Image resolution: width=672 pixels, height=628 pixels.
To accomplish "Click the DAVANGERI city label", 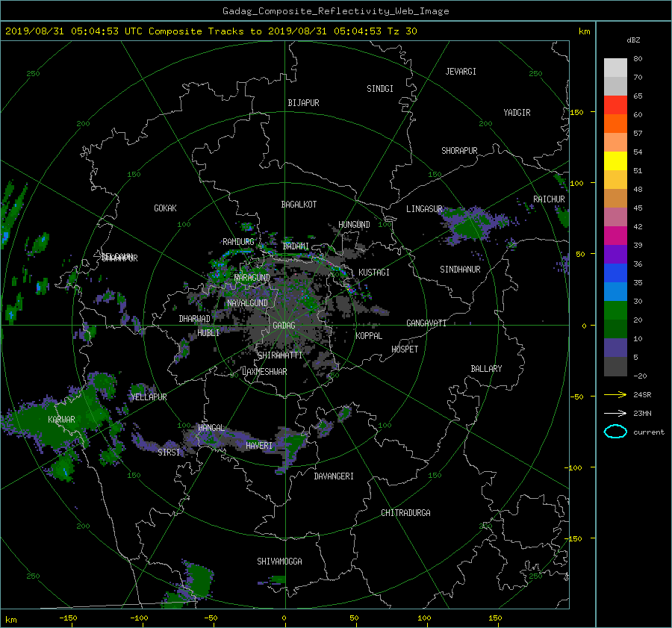I will click(334, 476).
